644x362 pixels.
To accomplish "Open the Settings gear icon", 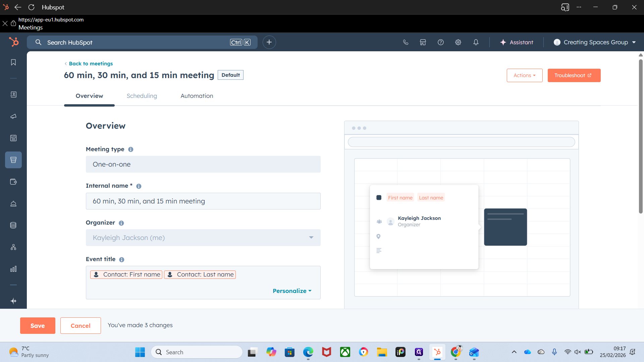I will tap(458, 42).
